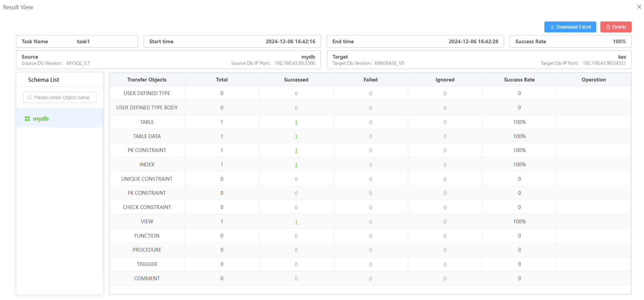Click the mydb schema grid icon
Viewport: 644px width, 300px height.
tap(27, 119)
